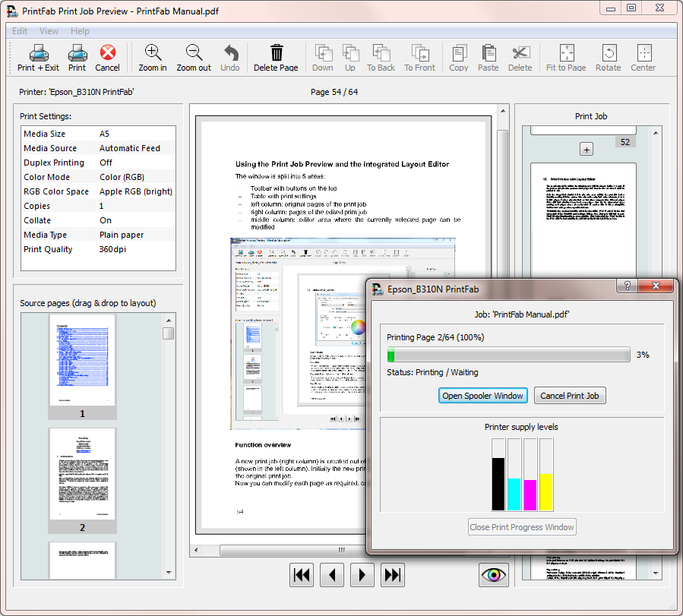Viewport: 683px width, 616px height.
Task: Open the View menu
Action: tap(49, 31)
